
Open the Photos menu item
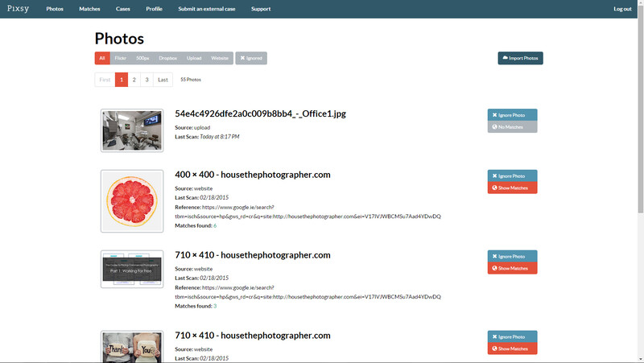click(55, 9)
